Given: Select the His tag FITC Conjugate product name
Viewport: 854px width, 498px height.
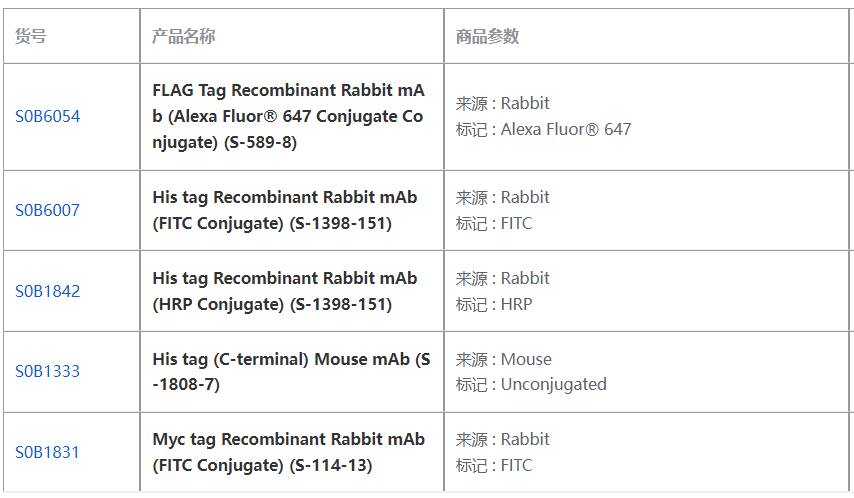Looking at the screenshot, I should (285, 210).
